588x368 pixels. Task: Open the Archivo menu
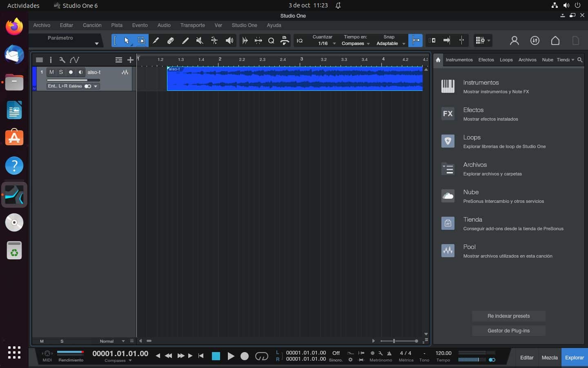(x=42, y=25)
